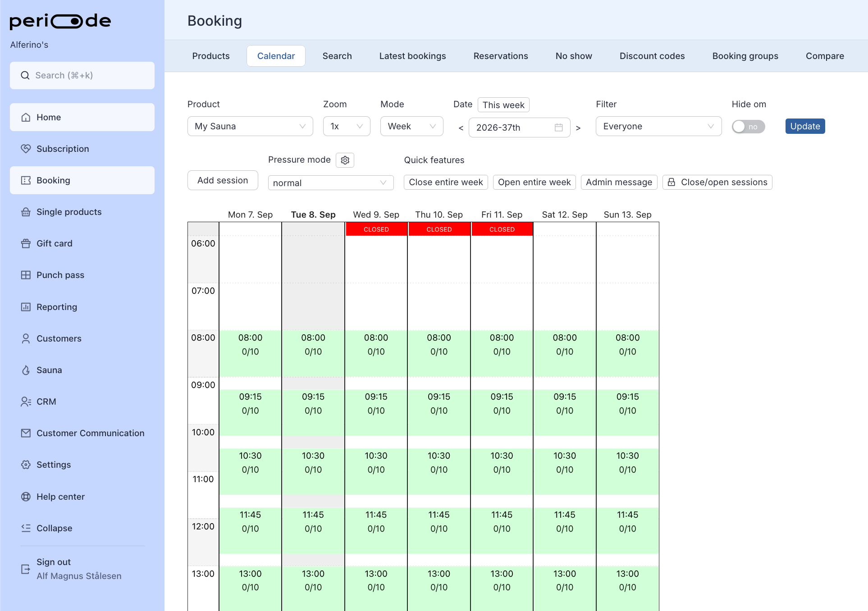The height and width of the screenshot is (611, 868).
Task: Switch to the Products tab
Action: click(211, 56)
